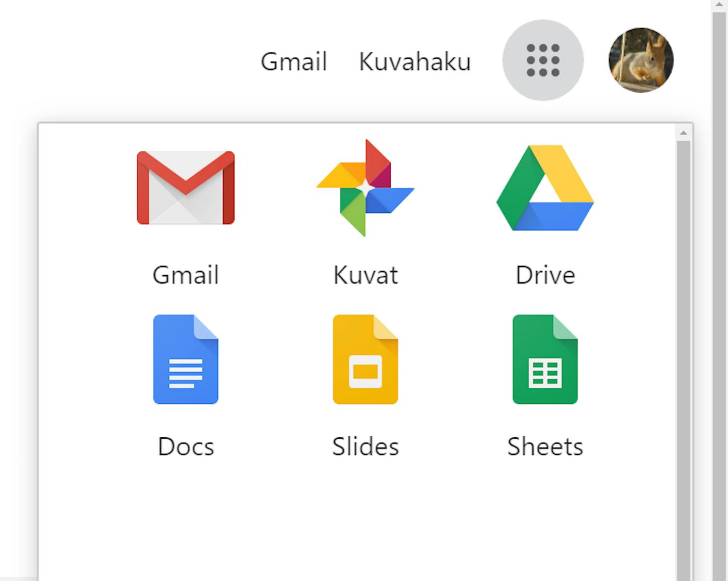This screenshot has height=581, width=728.
Task: Switch to Kuvahaku image search
Action: tap(414, 61)
